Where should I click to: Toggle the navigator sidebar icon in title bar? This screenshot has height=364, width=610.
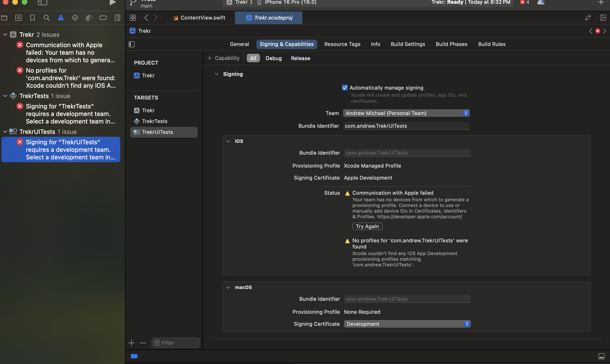pos(42,3)
